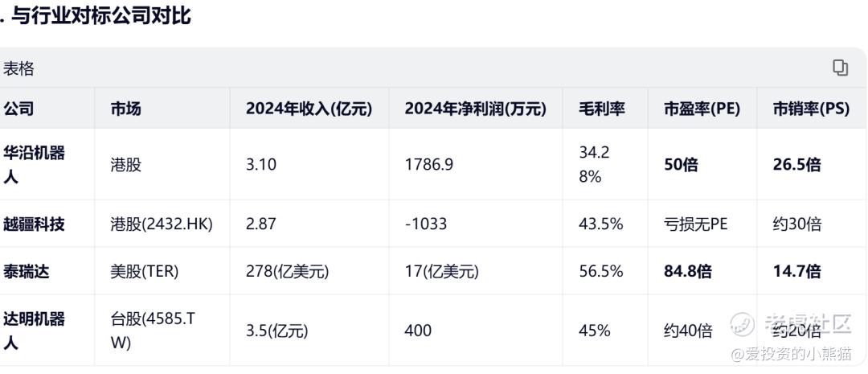
Task: Click the 84.8倍 PE value
Action: 687,271
